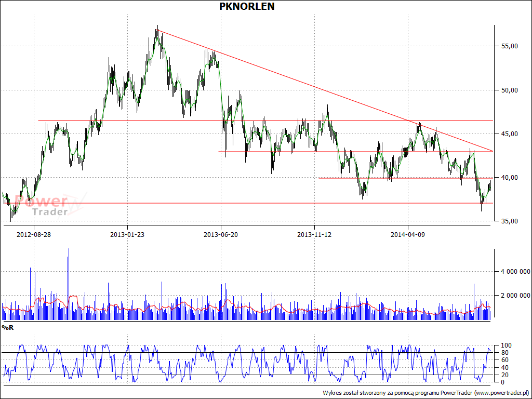The image size is (532, 399).
Task: Select the 50,00 price axis label
Action: coord(509,90)
